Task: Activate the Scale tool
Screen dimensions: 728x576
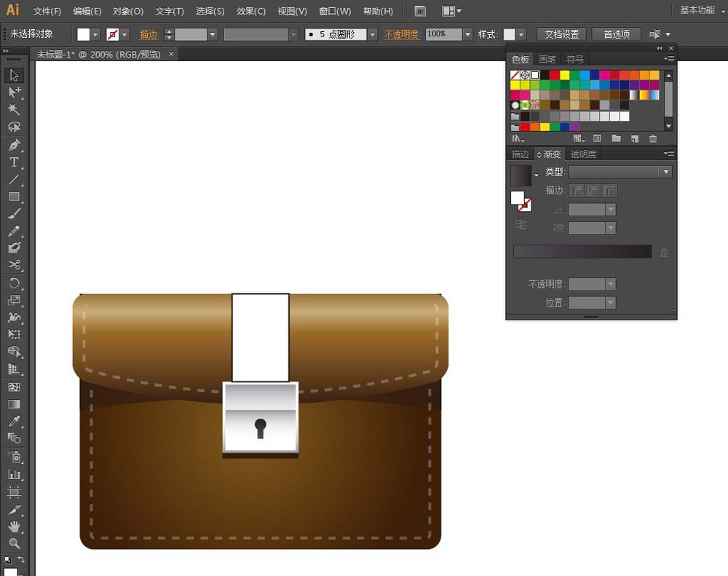Action: tap(14, 300)
